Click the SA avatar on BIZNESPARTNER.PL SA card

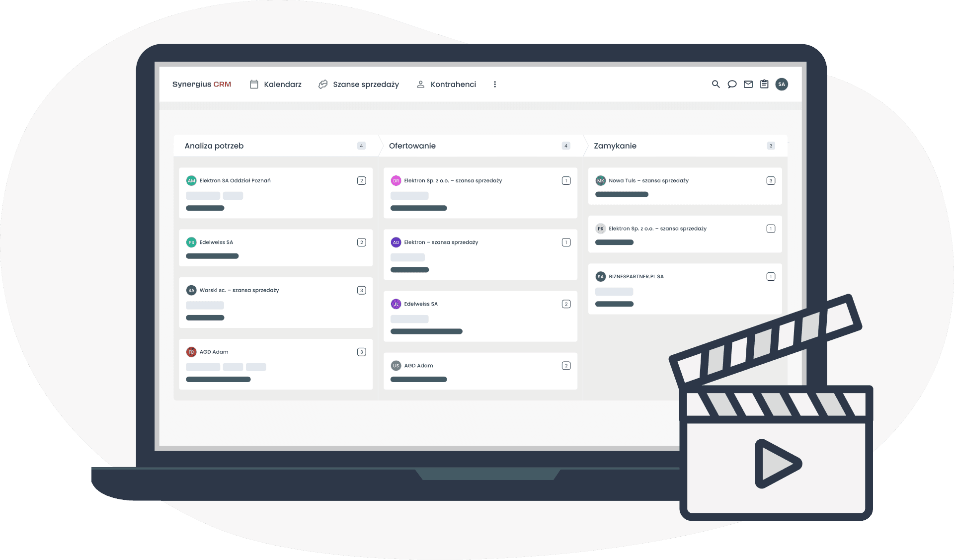coord(601,277)
